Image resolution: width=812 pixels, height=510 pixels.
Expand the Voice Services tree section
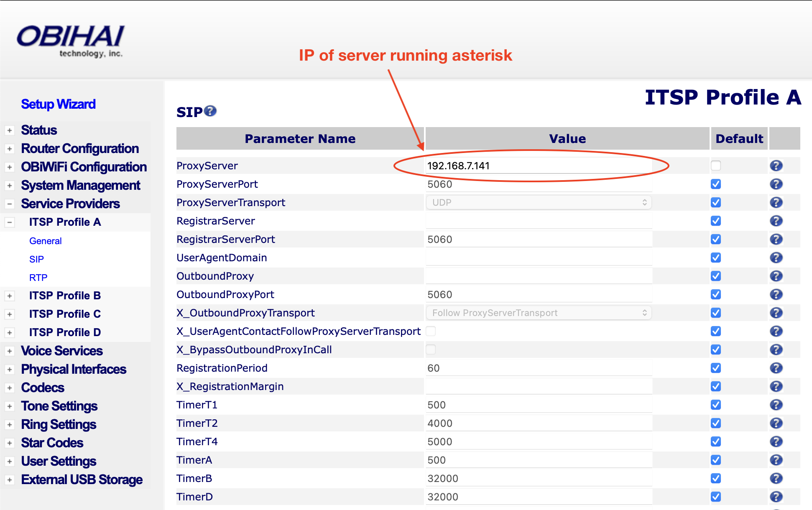pos(10,351)
